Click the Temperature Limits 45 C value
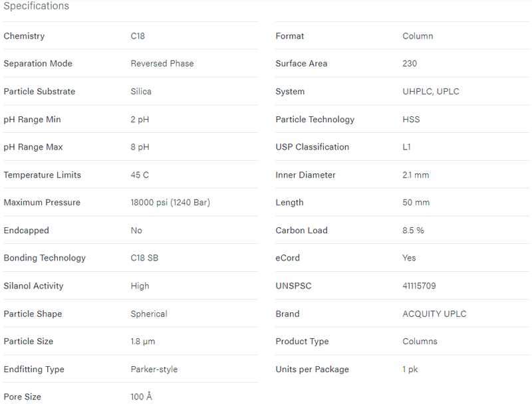The height and width of the screenshot is (404, 532). (140, 175)
